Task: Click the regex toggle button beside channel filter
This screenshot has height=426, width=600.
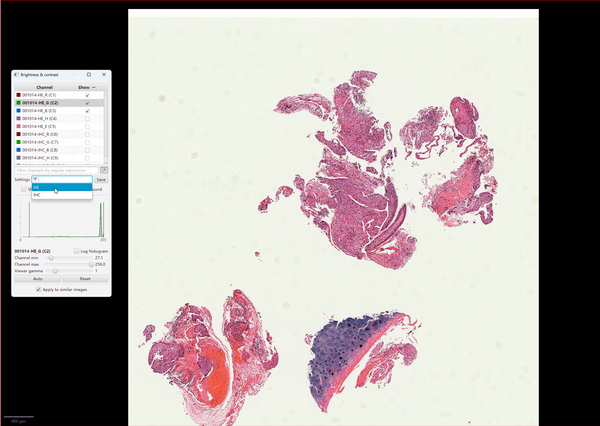Action: [x=103, y=170]
